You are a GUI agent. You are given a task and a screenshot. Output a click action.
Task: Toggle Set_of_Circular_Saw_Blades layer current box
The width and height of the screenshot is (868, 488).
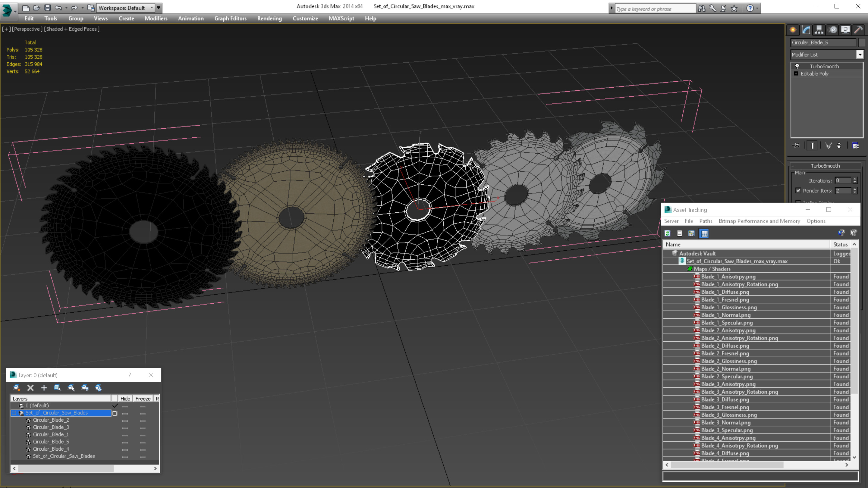[x=115, y=413]
